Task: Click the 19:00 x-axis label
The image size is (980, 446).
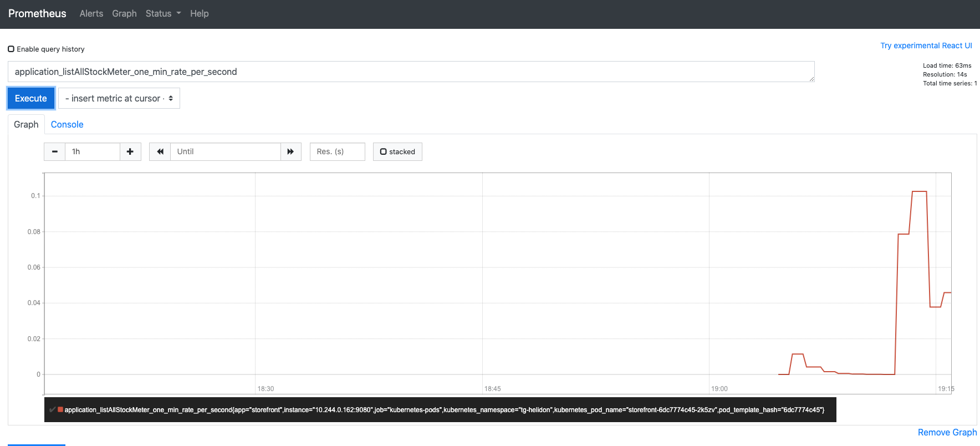Action: (x=719, y=389)
